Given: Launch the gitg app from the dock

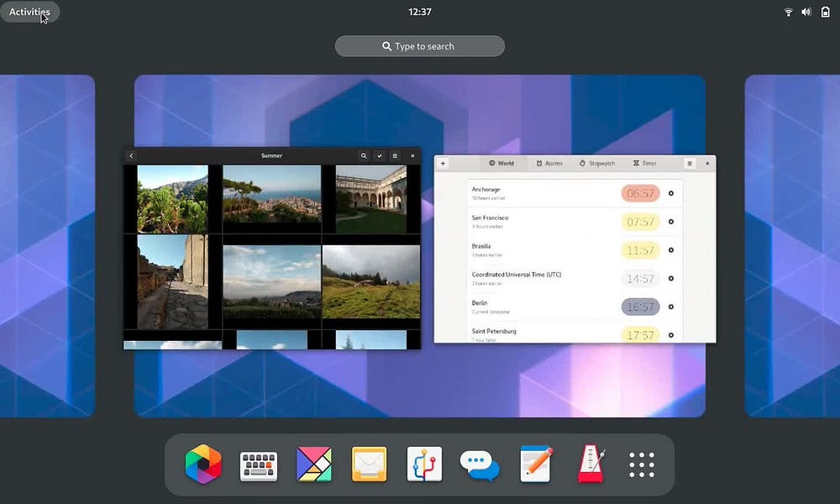Looking at the screenshot, I should [424, 463].
